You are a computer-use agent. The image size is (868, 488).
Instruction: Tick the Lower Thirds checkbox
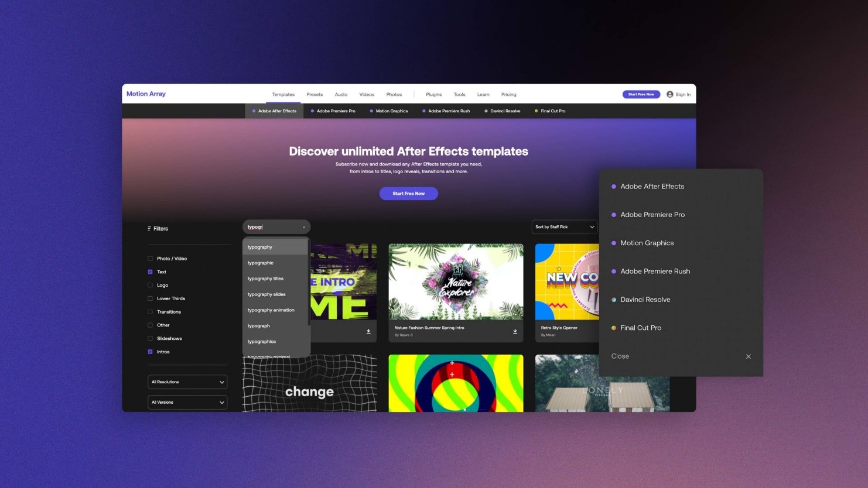click(x=150, y=298)
